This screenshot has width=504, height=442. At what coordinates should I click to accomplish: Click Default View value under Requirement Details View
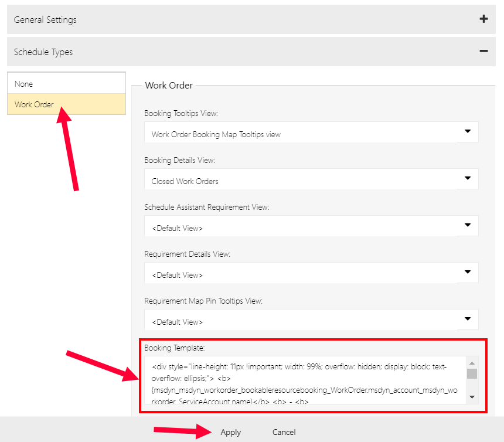tap(177, 275)
